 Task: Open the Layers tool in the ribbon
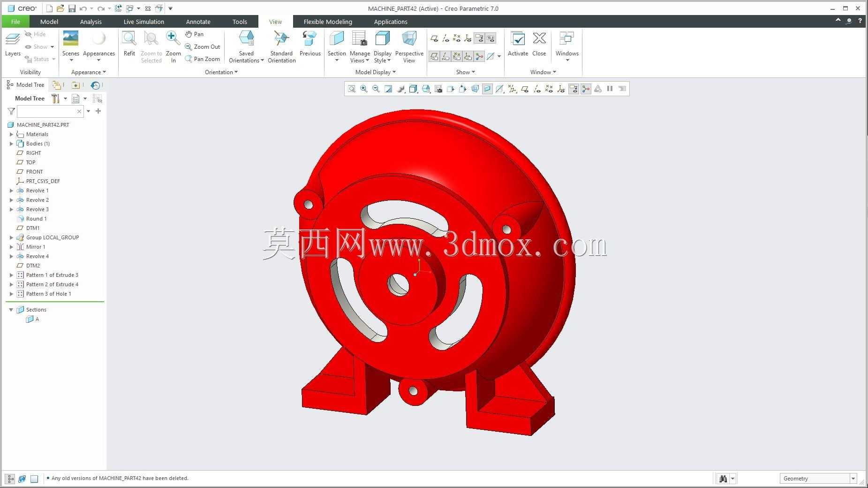[x=13, y=45]
